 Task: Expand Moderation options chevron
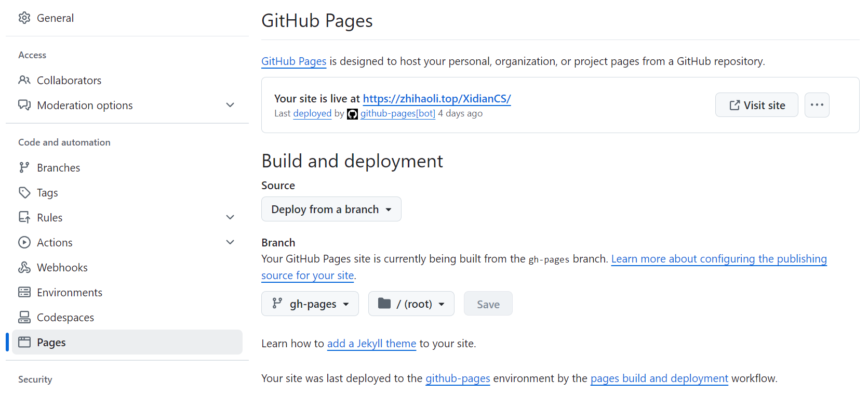pos(230,105)
